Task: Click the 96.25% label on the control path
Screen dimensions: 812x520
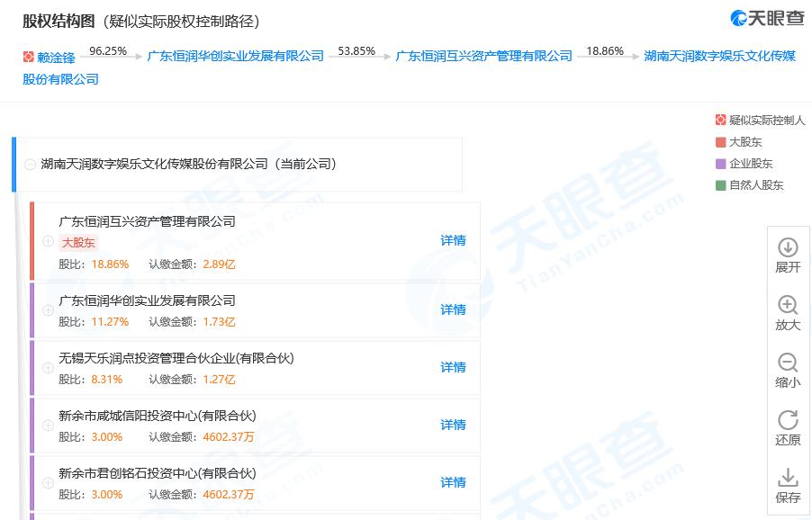Action: coord(108,50)
